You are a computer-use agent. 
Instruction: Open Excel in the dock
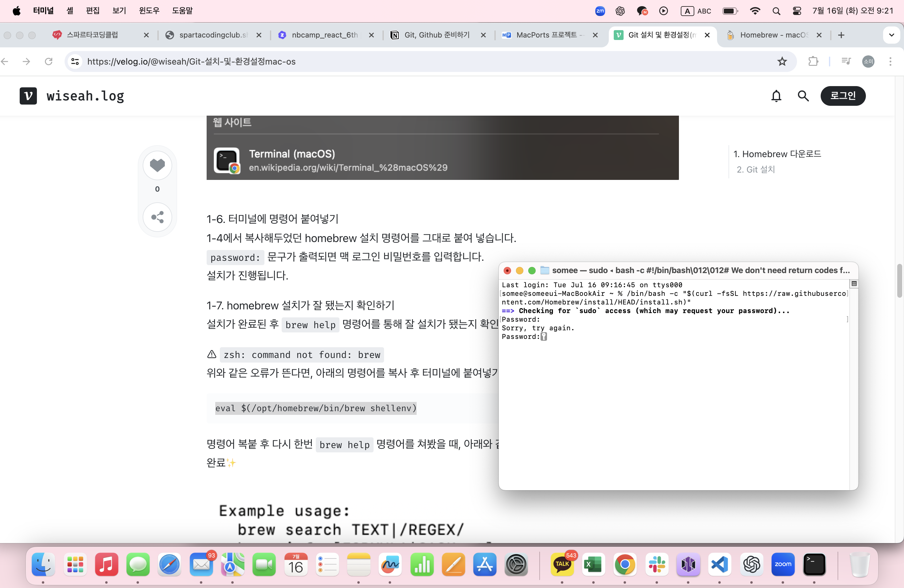[x=593, y=564]
